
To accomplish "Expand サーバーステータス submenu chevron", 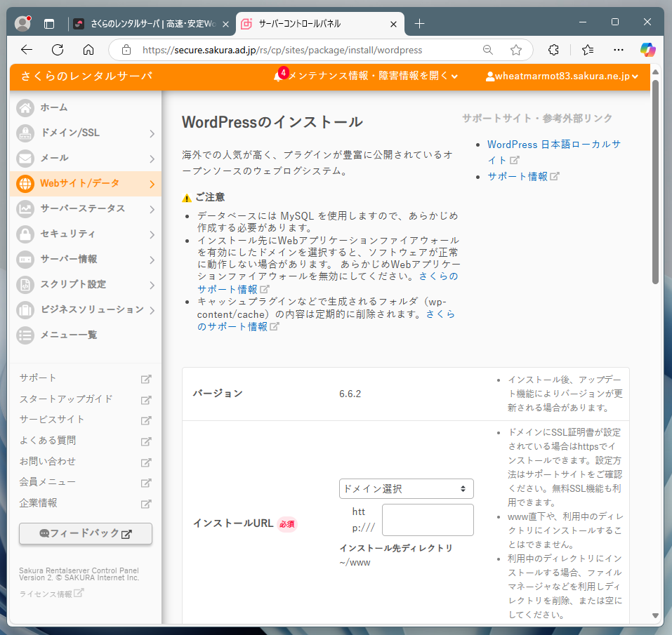I will [x=152, y=209].
